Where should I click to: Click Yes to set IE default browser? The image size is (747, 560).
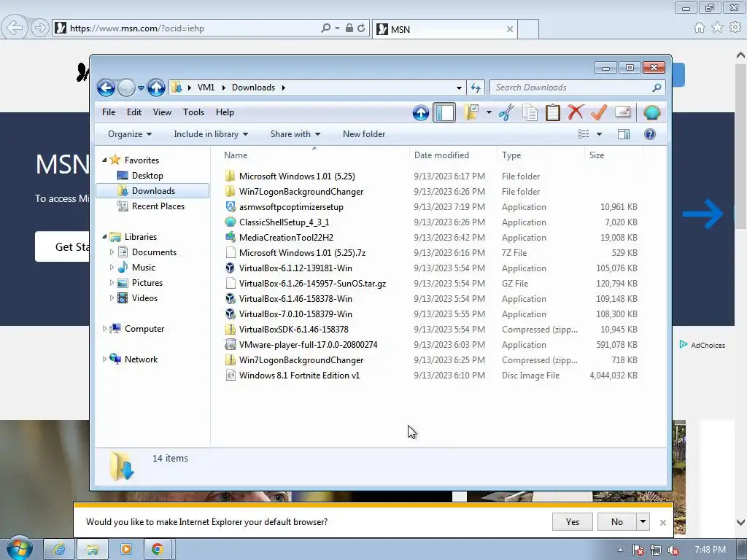coord(572,522)
